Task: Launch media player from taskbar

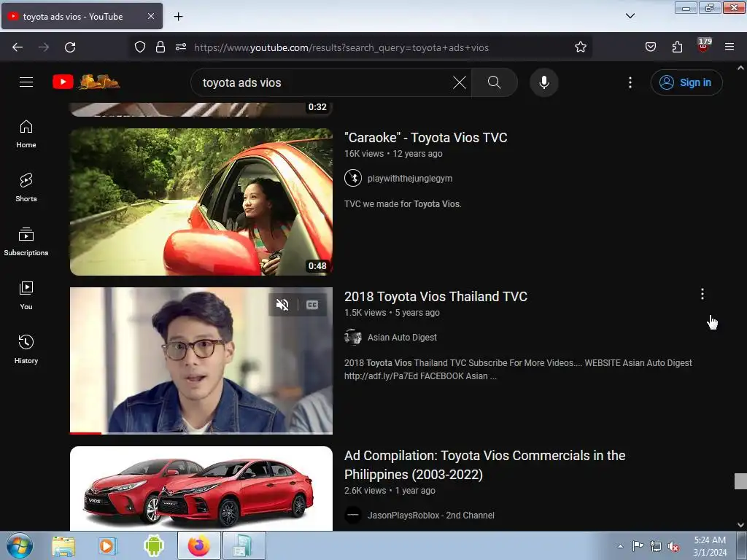Action: click(x=107, y=546)
